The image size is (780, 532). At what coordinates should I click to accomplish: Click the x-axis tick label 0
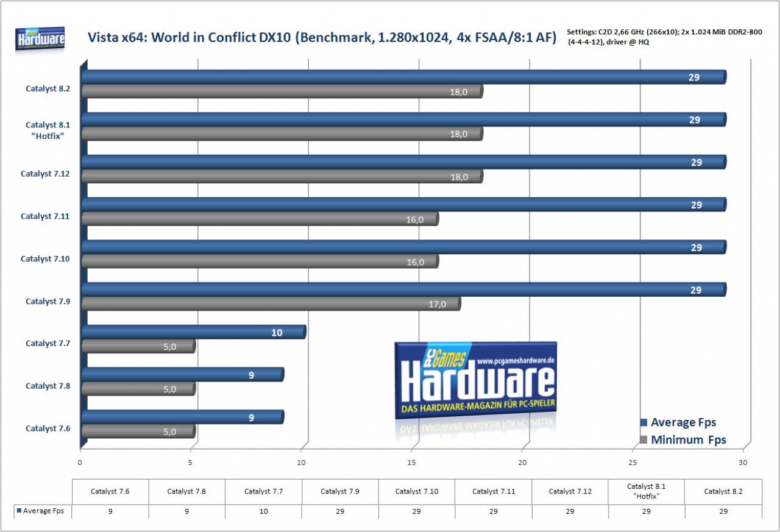[80, 463]
